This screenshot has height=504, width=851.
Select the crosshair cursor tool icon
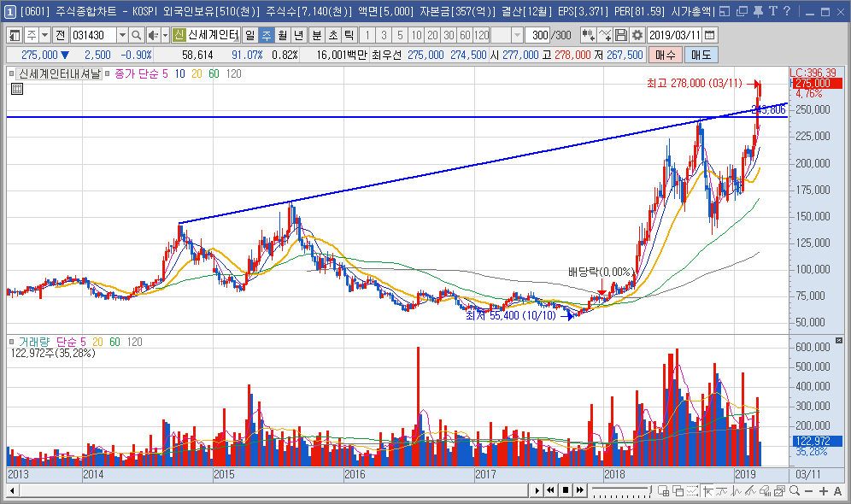(707, 491)
